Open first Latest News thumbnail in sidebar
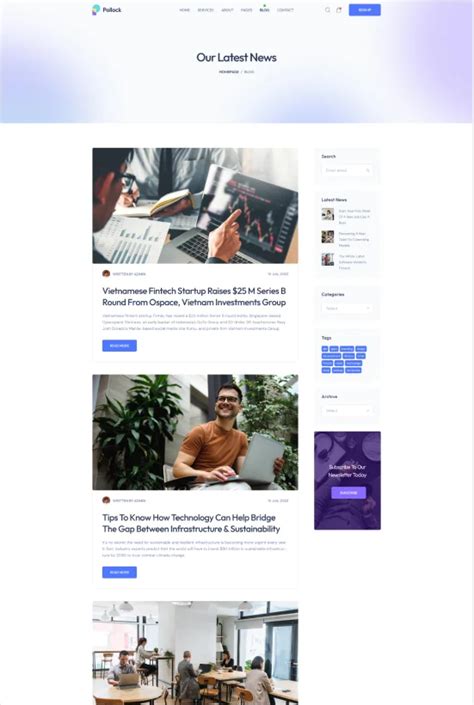This screenshot has width=474, height=705. point(327,214)
